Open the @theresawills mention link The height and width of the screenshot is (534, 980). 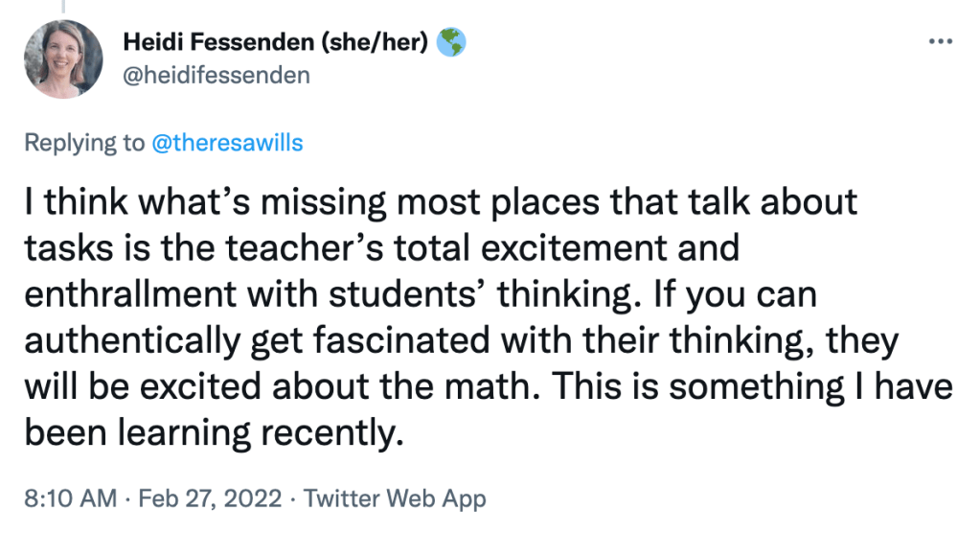tap(227, 143)
